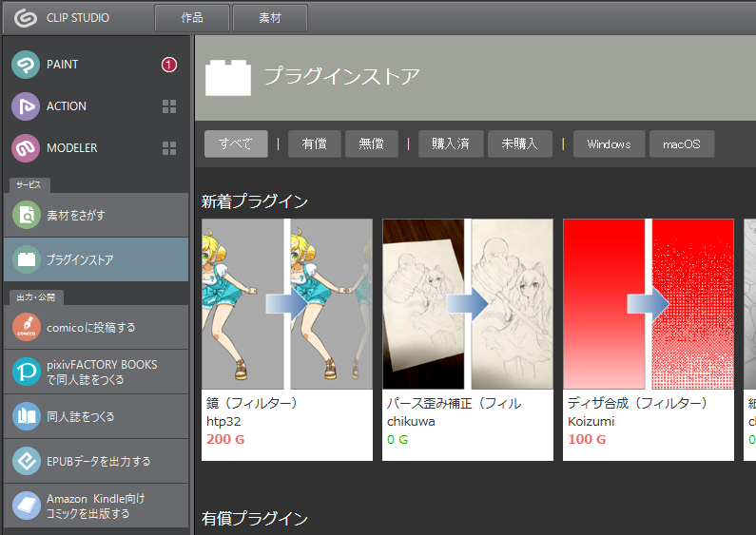Open the ACTION app icon
This screenshot has height=535, width=756.
26,106
